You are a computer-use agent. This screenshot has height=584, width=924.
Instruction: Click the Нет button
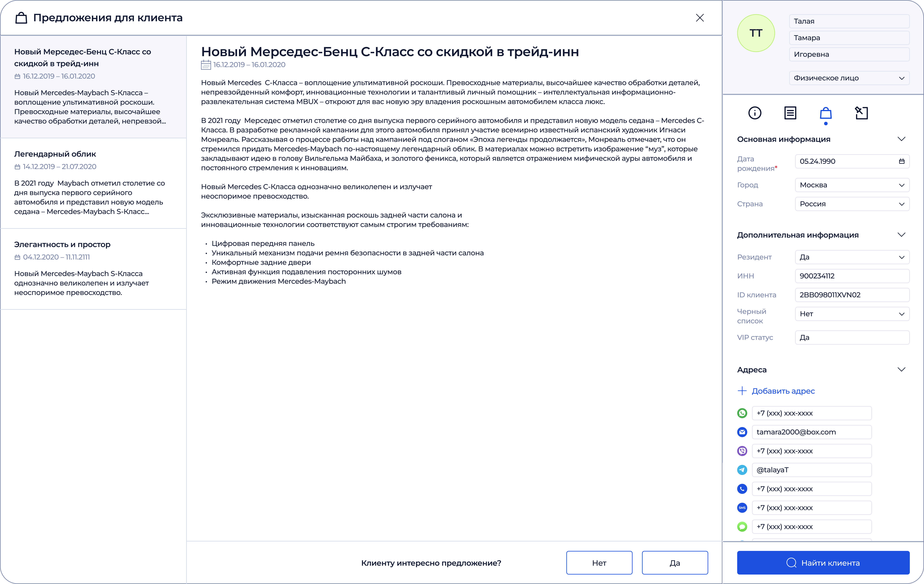coord(599,563)
